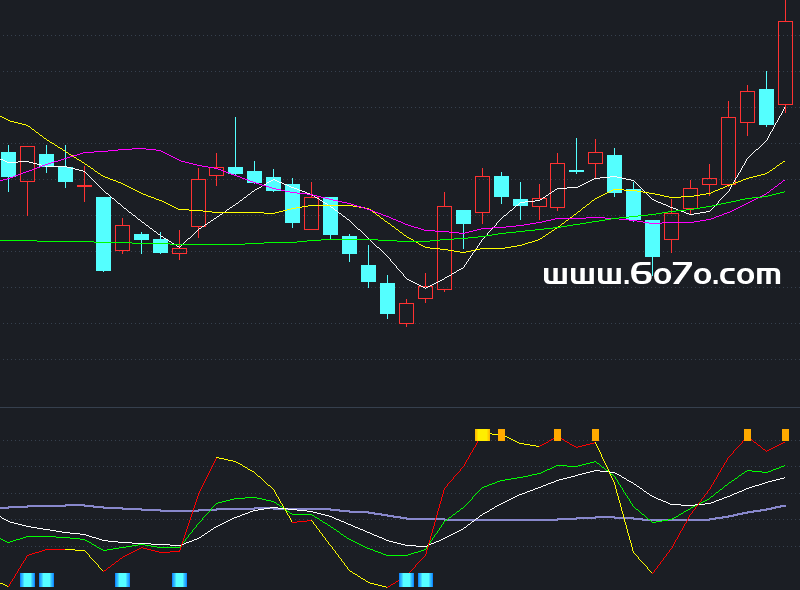Click the third blue marker from left
This screenshot has height=590, width=800.
pos(122,580)
